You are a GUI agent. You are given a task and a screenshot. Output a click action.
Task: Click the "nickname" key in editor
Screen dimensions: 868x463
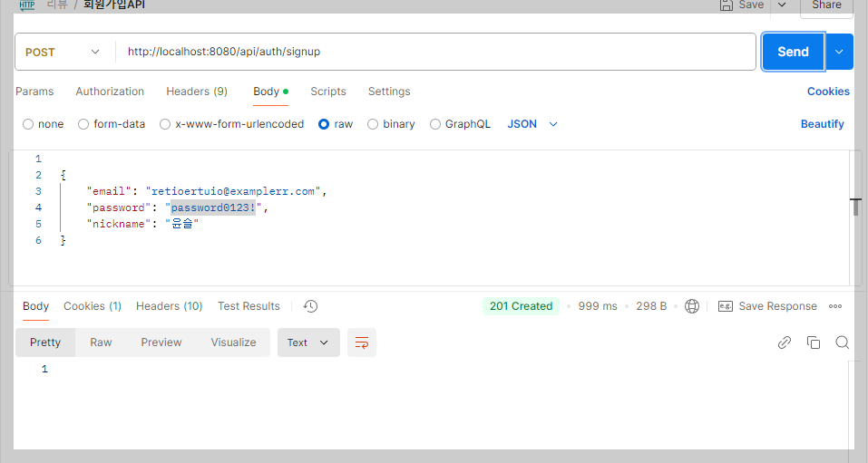[119, 224]
